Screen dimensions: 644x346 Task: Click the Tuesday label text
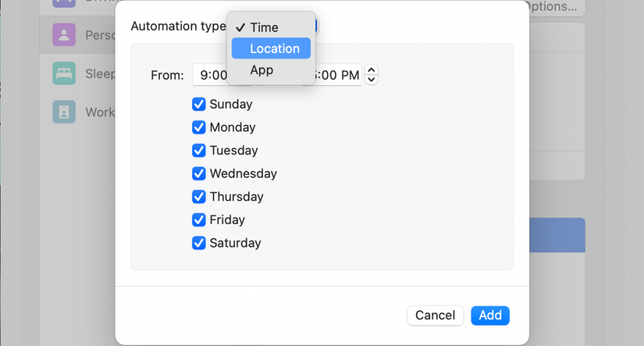(233, 151)
